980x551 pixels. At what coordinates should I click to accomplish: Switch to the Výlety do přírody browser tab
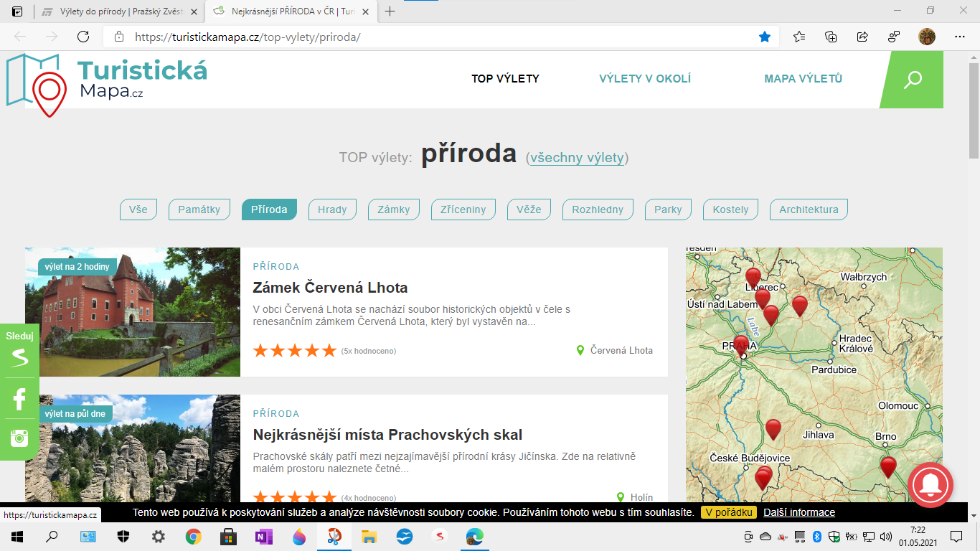pos(118,11)
